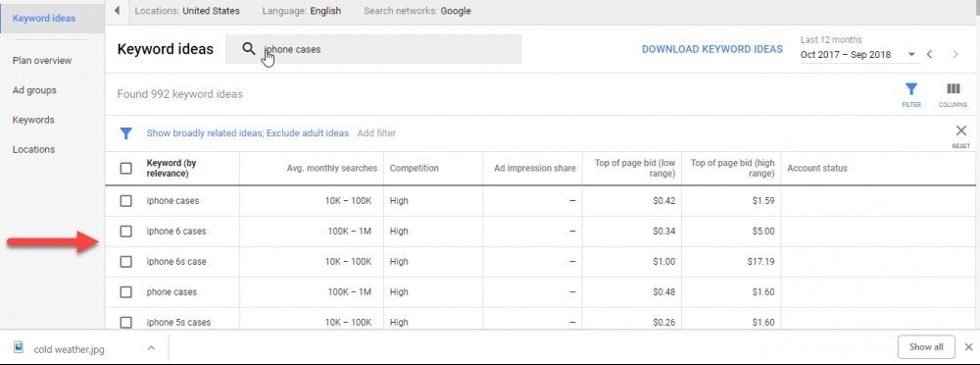Sort by Top of page bid (low range)

coord(635,169)
